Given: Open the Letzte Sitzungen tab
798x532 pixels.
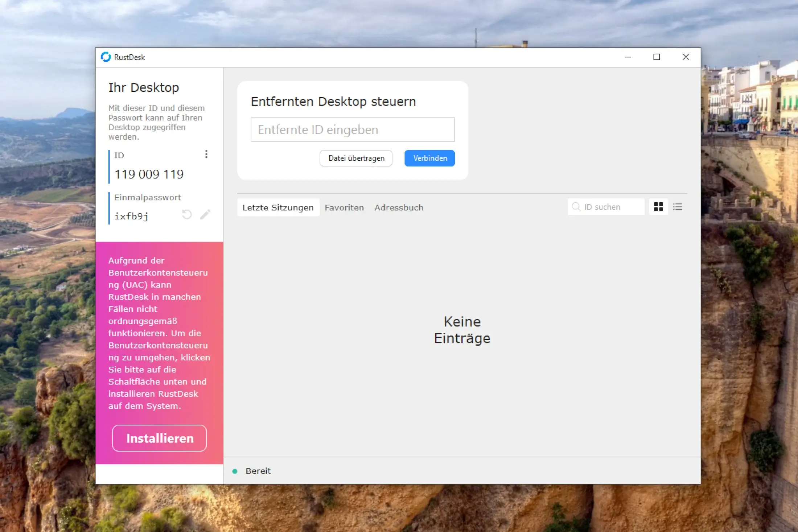Looking at the screenshot, I should (x=278, y=207).
